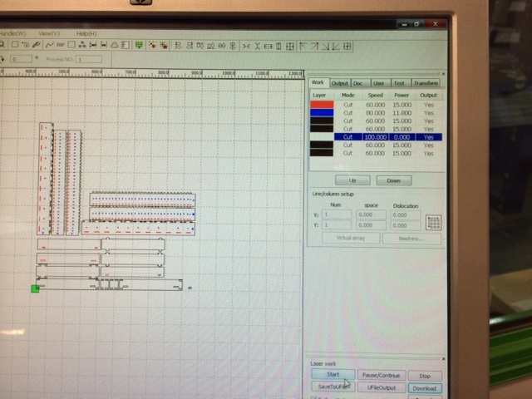Open the View(V) menu
The width and height of the screenshot is (532, 399).
point(49,33)
